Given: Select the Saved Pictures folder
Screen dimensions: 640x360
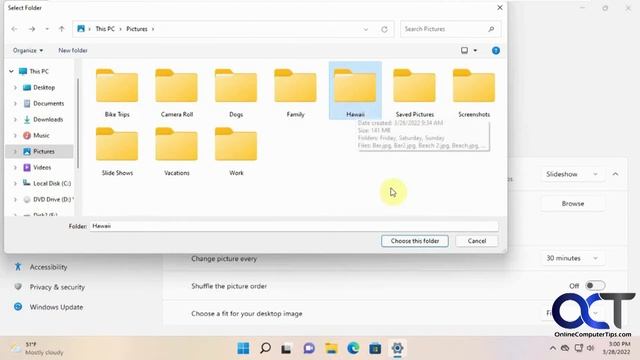Looking at the screenshot, I should coord(414,93).
